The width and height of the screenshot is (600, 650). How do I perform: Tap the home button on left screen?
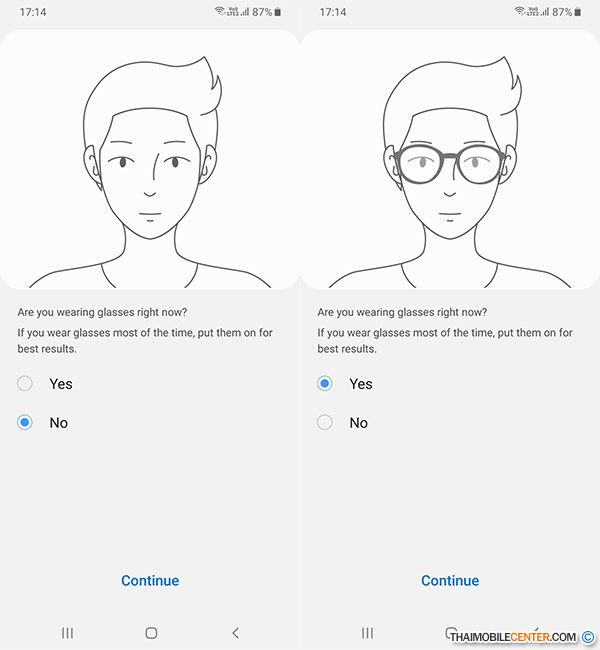(151, 633)
